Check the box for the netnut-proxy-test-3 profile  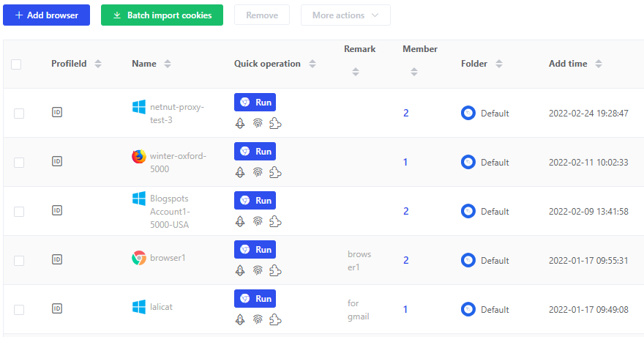coord(19,114)
